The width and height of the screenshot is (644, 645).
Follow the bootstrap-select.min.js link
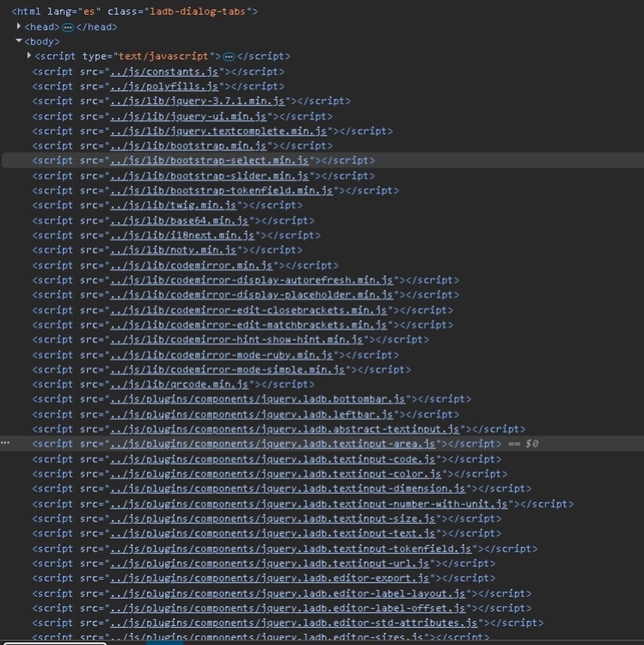[209, 161]
